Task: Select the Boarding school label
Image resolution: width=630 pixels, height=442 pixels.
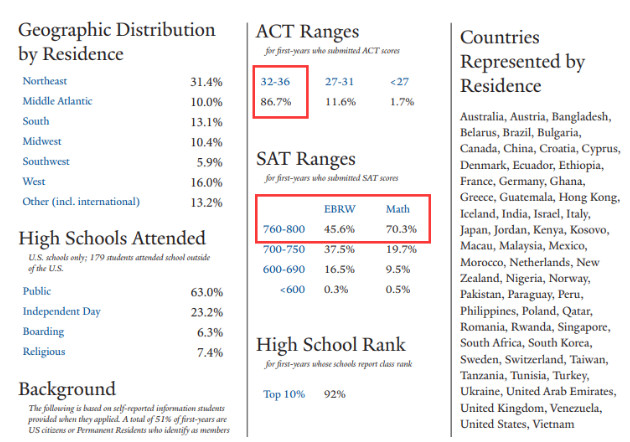Action: [x=43, y=332]
